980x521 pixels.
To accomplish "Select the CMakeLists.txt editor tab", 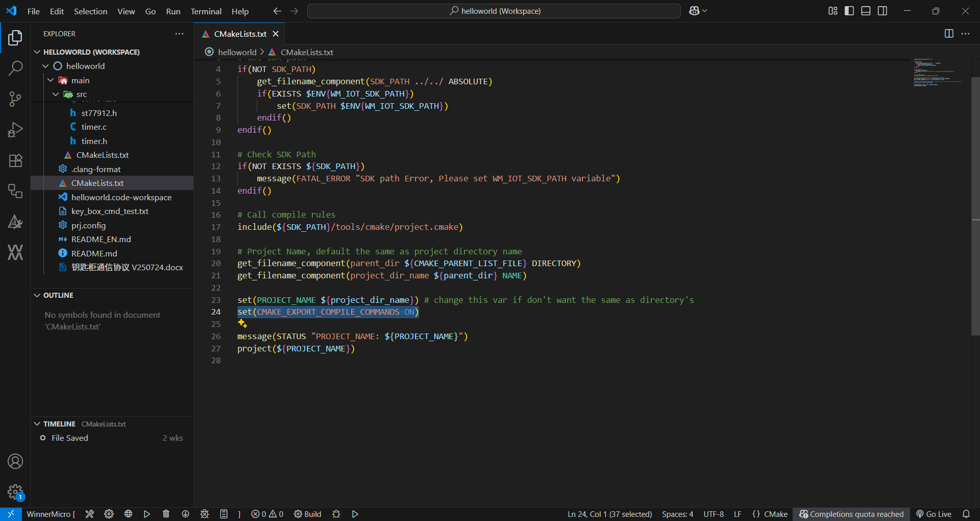I will 240,34.
